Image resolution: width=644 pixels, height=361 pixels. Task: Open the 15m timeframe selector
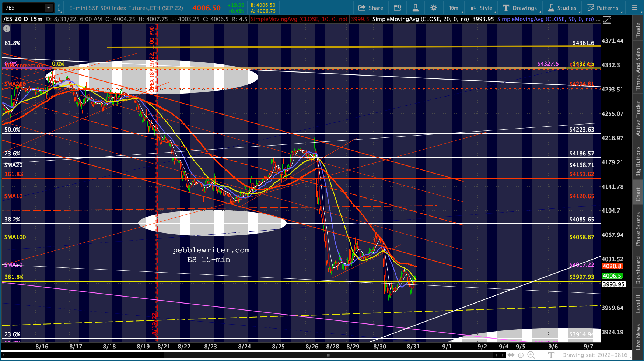(454, 8)
